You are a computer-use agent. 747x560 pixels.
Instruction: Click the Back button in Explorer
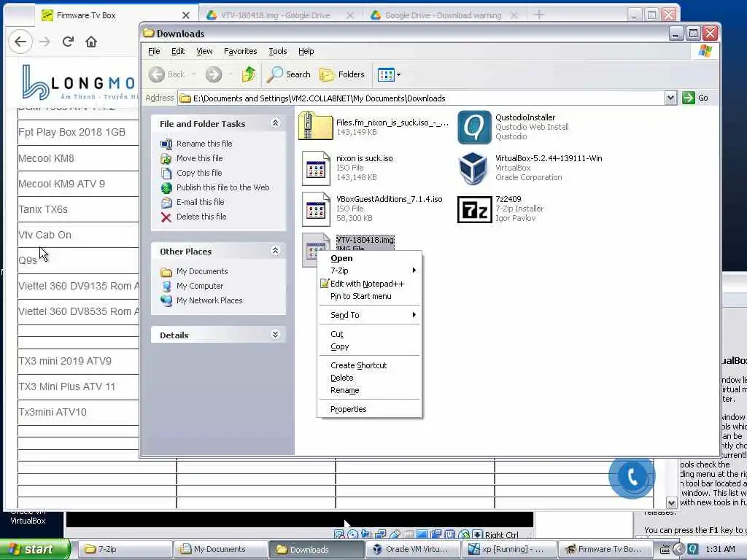(x=167, y=74)
